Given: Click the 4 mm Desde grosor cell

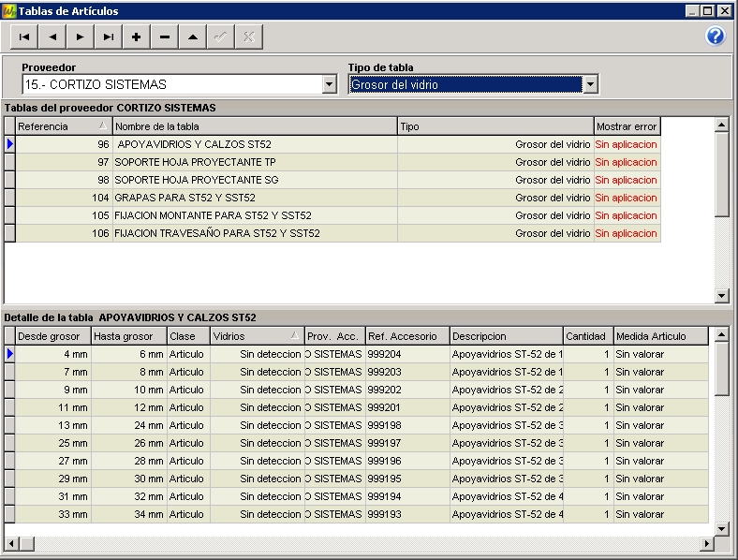Looking at the screenshot, I should [x=53, y=354].
